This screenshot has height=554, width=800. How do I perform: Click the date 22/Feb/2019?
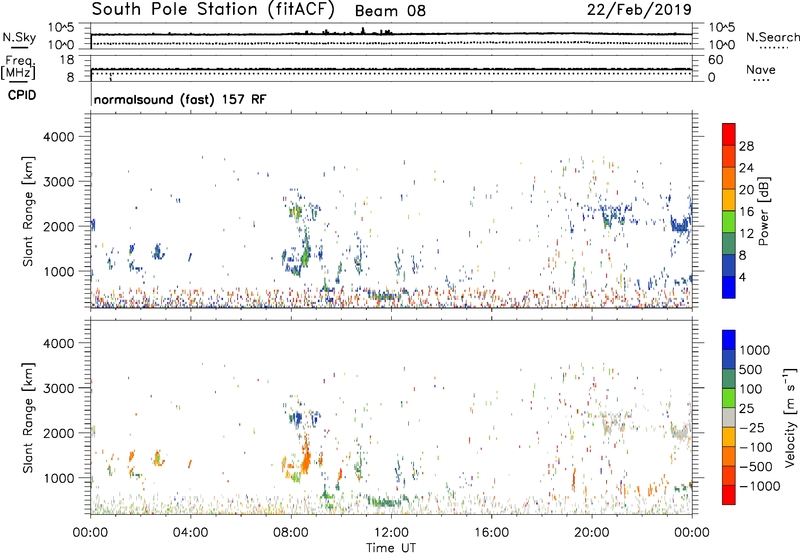click(x=639, y=10)
